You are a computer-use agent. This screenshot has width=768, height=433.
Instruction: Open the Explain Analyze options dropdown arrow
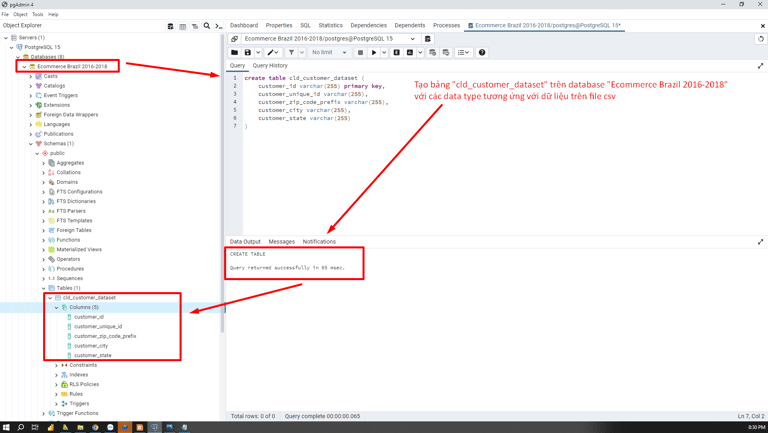point(420,52)
